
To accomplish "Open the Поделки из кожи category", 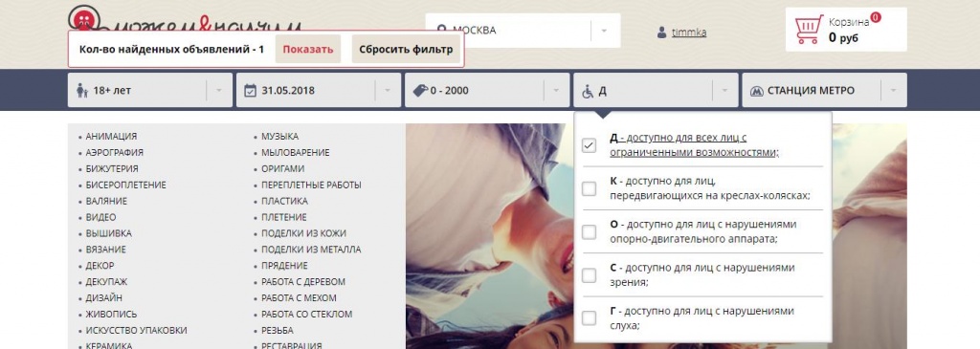I will coord(303,233).
